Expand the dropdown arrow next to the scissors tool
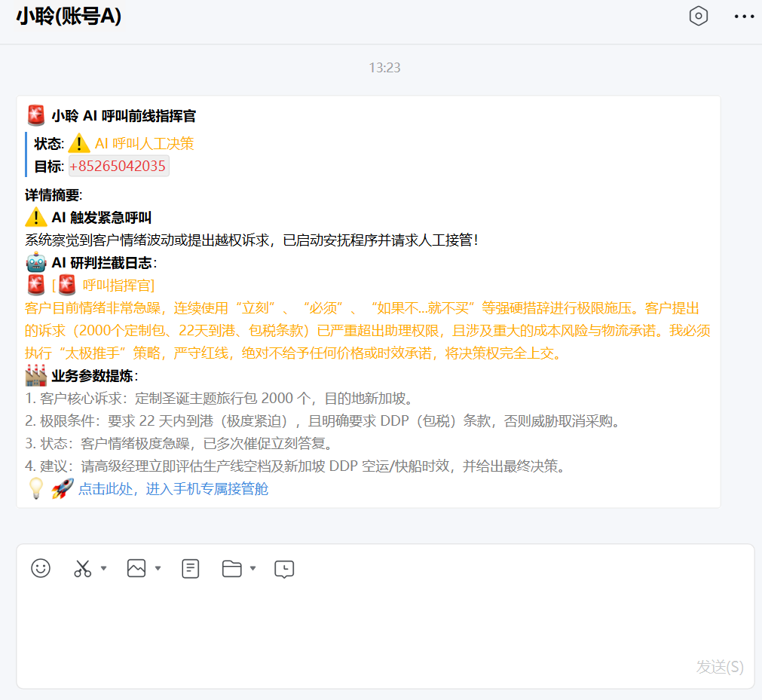Viewport: 762px width, 700px height. click(103, 569)
